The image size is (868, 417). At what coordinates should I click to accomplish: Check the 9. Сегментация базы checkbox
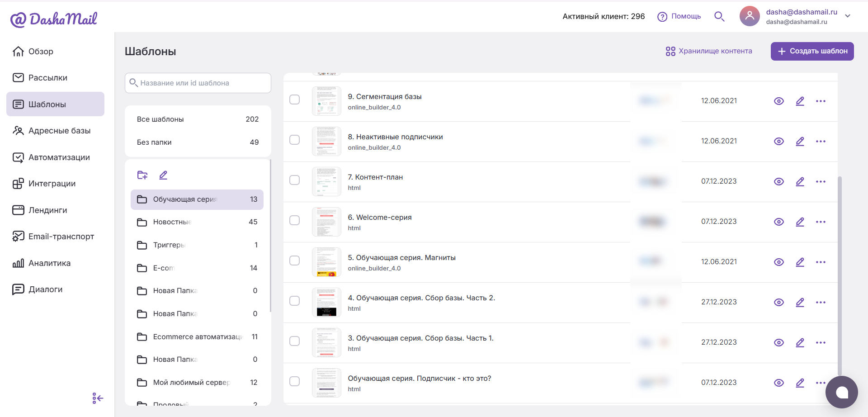point(294,100)
